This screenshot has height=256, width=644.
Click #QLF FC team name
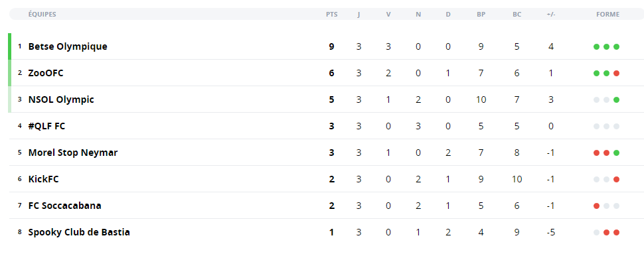pos(46,126)
